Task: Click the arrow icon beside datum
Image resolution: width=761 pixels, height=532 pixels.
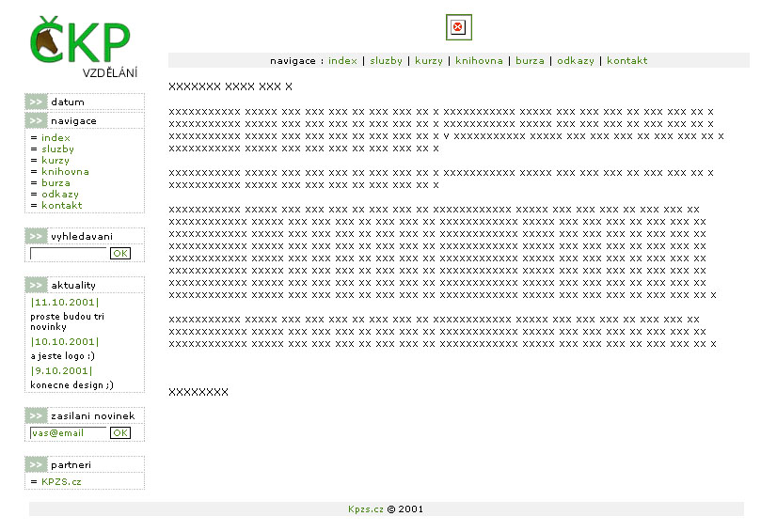Action: pos(36,102)
